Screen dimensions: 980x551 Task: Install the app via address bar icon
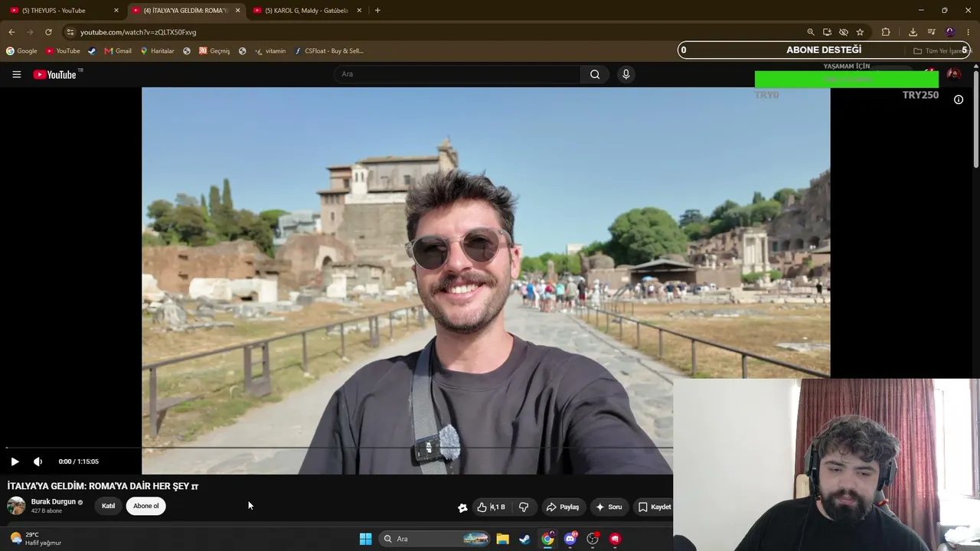[x=827, y=32]
